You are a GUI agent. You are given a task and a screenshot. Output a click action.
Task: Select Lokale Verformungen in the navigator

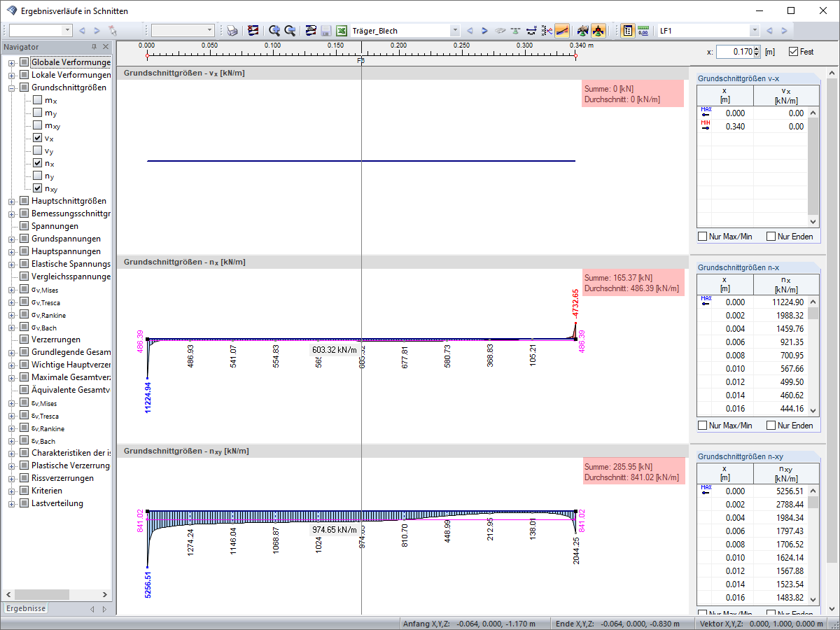pos(71,75)
